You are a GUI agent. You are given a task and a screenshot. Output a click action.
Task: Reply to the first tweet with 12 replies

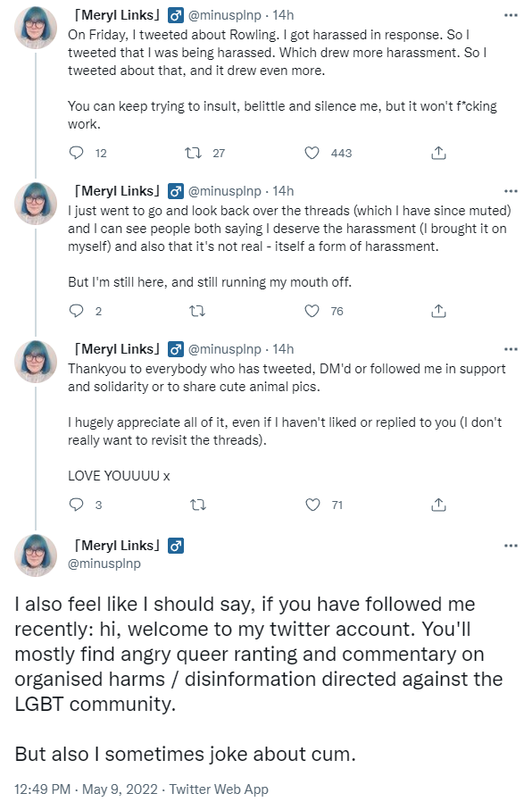(77, 153)
